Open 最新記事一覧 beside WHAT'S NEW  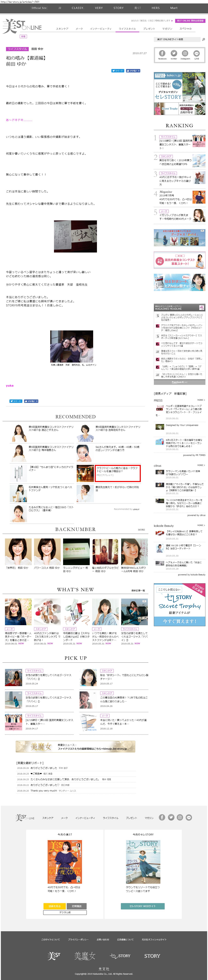pyautogui.click(x=138, y=591)
